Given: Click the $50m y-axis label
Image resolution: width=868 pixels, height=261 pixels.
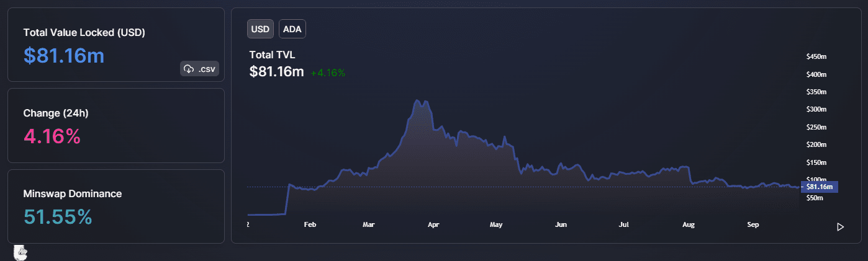Looking at the screenshot, I should [815, 198].
